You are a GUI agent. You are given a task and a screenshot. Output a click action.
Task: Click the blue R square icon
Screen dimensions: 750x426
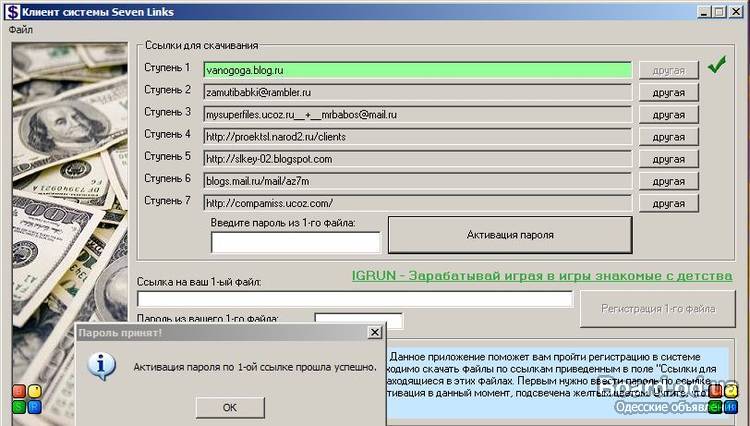[x=35, y=407]
